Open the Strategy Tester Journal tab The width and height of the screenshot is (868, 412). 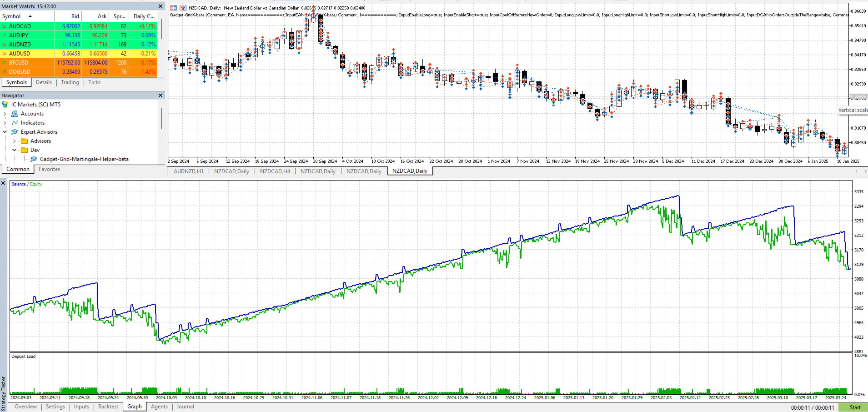coord(185,407)
